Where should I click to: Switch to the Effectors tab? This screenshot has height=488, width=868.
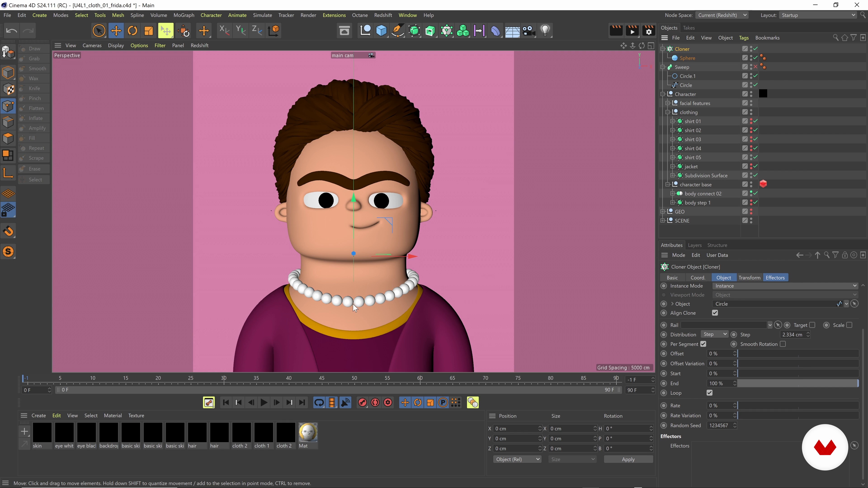775,277
